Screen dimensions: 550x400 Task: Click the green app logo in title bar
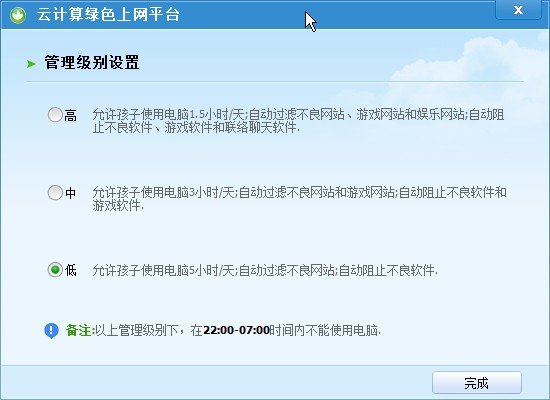click(18, 15)
